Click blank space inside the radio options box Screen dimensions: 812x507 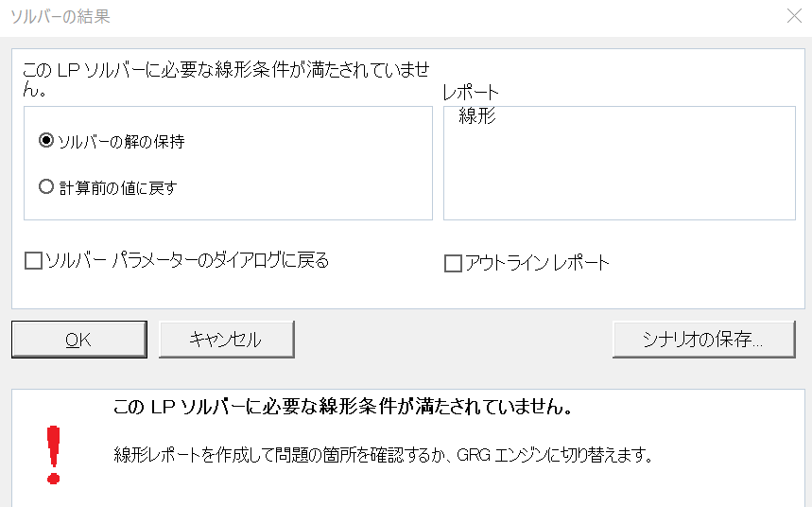click(312, 166)
